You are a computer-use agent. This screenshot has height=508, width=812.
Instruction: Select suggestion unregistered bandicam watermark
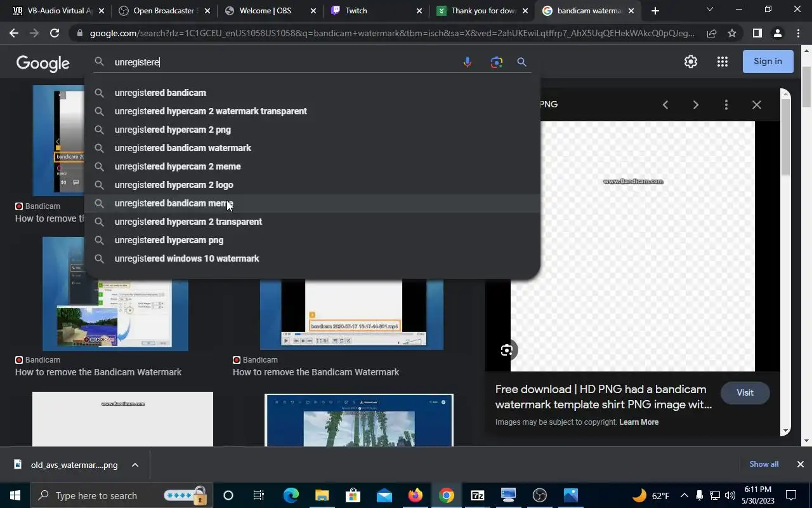pos(312,148)
